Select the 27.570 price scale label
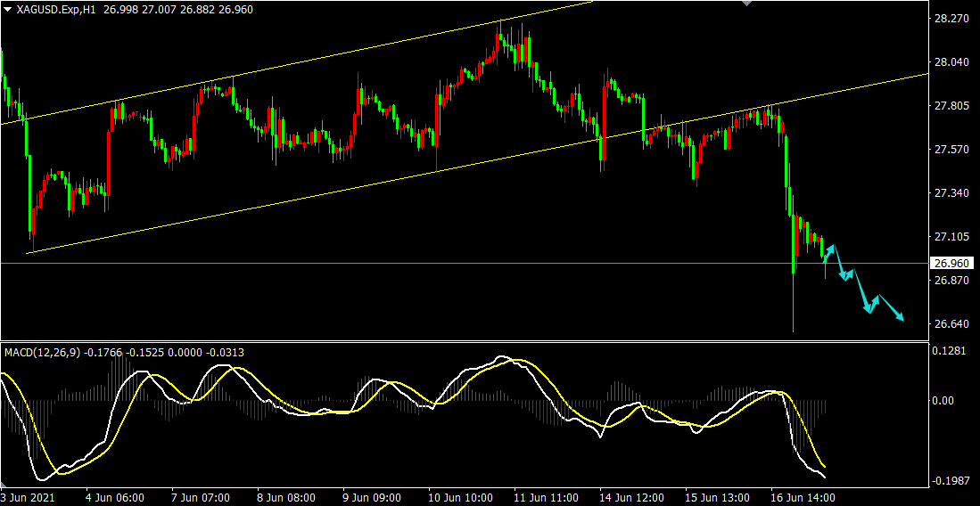 coord(951,150)
